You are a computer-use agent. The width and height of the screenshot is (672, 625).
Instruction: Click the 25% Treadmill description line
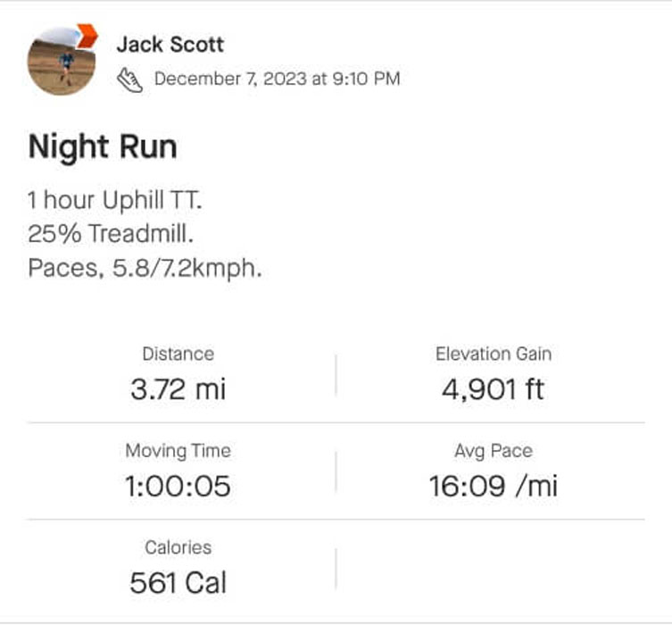pyautogui.click(x=112, y=234)
